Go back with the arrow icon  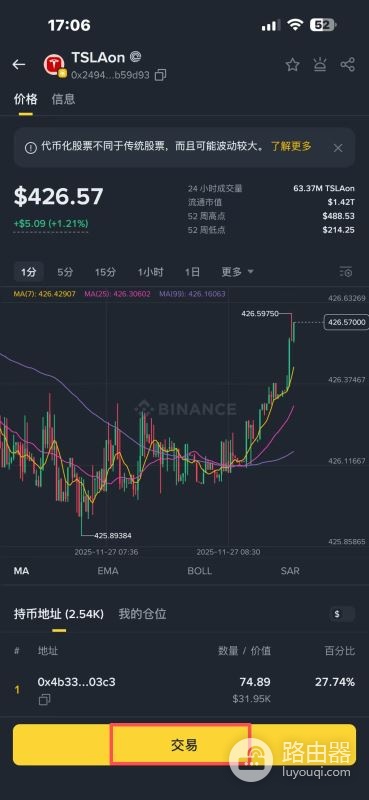[19, 64]
